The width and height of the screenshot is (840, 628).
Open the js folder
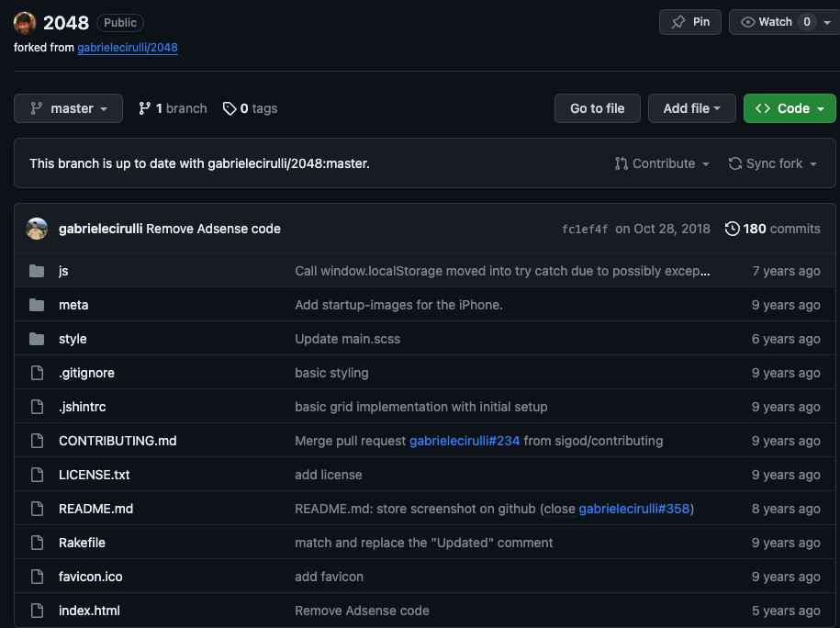pos(63,271)
